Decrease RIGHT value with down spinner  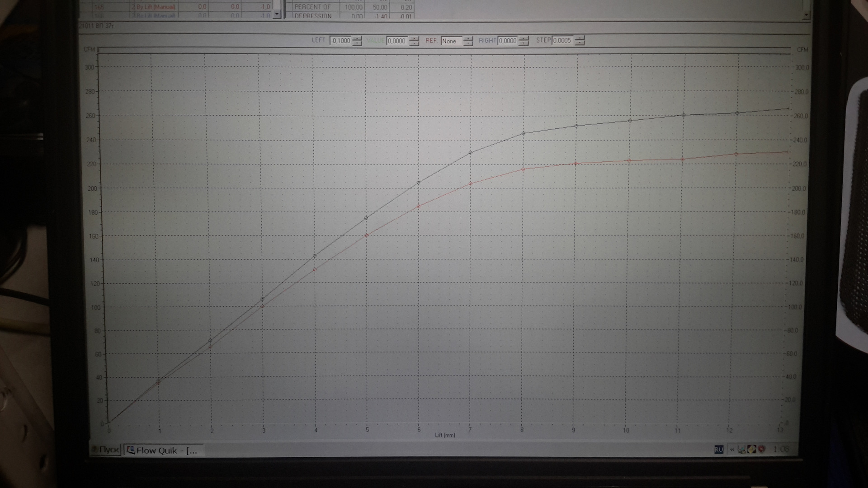[x=524, y=43]
